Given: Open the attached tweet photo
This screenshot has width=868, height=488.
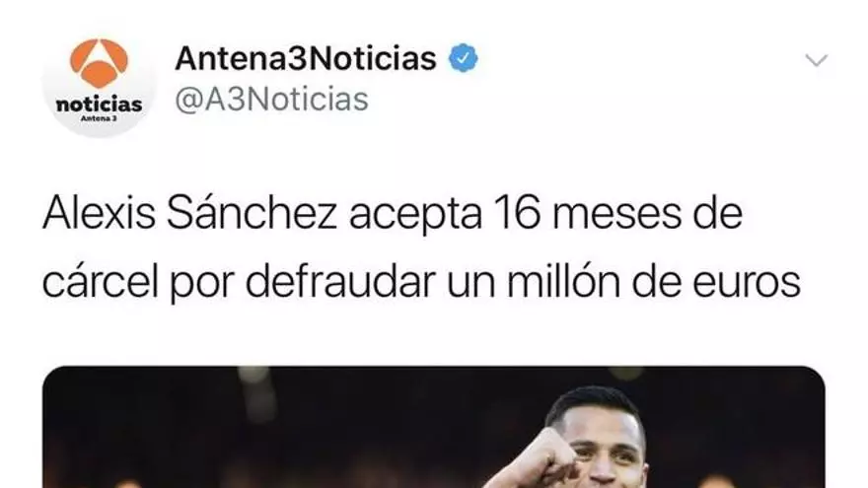Looking at the screenshot, I should point(433,427).
